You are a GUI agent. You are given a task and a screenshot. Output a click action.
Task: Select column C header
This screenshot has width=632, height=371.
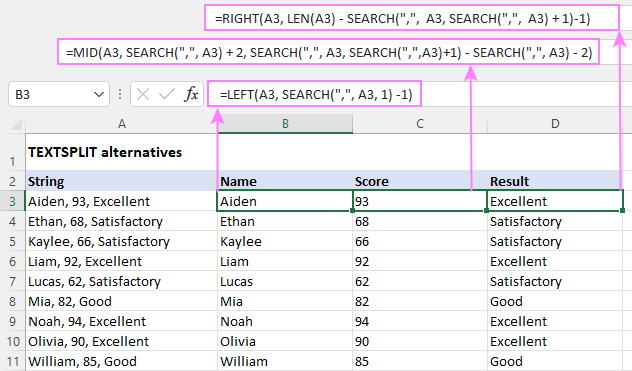[420, 124]
